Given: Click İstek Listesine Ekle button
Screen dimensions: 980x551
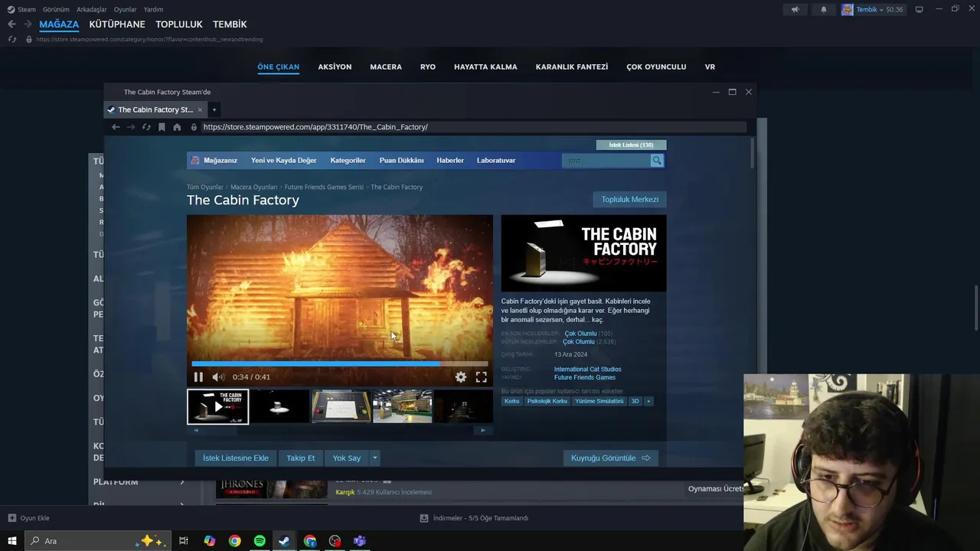Looking at the screenshot, I should pyautogui.click(x=236, y=458).
